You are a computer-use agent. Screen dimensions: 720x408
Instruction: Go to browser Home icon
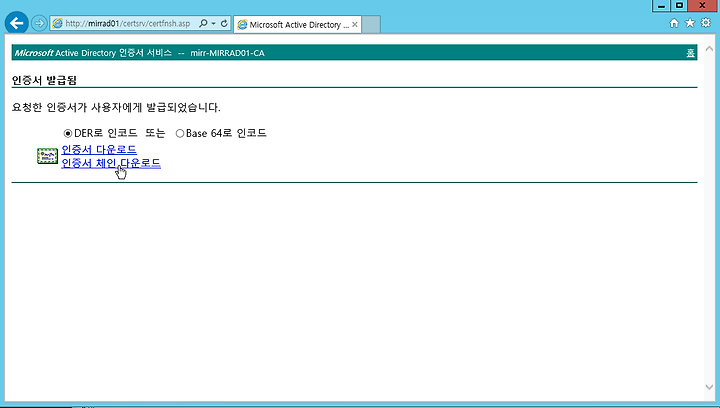tap(674, 23)
